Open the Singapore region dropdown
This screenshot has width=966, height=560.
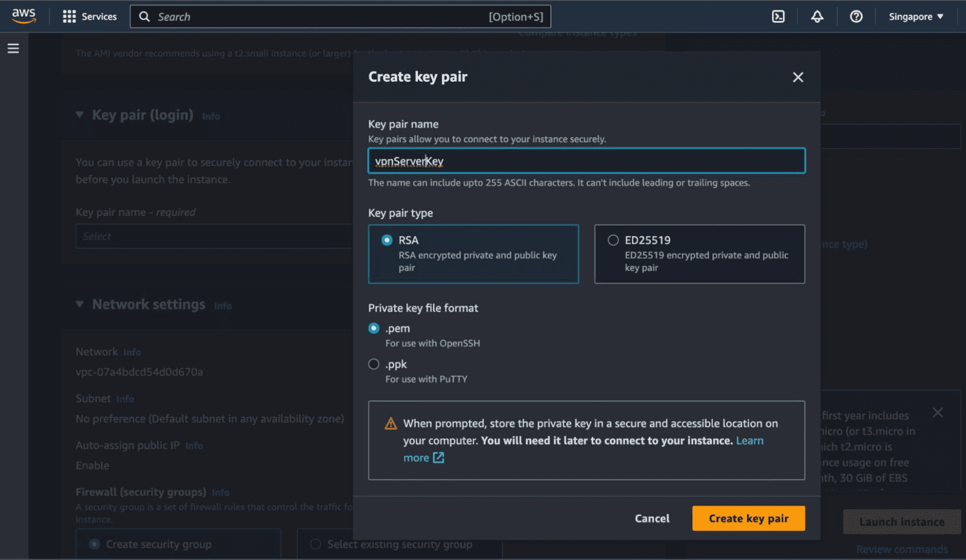[915, 16]
